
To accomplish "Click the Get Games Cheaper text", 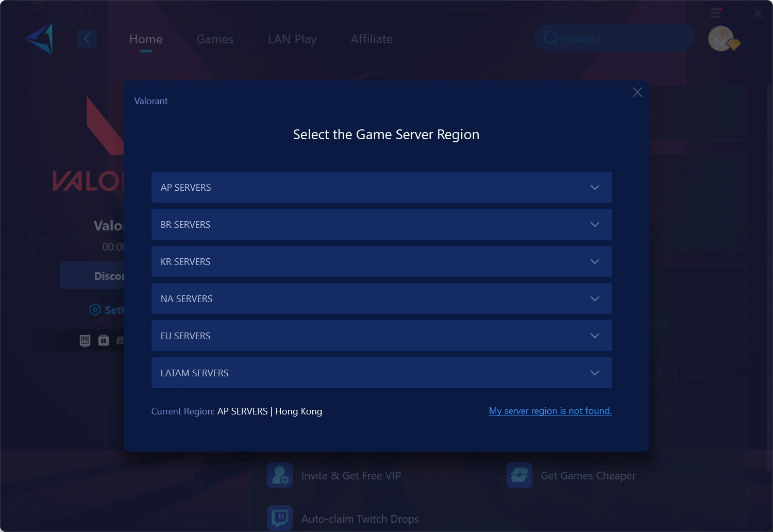I will coord(588,476).
